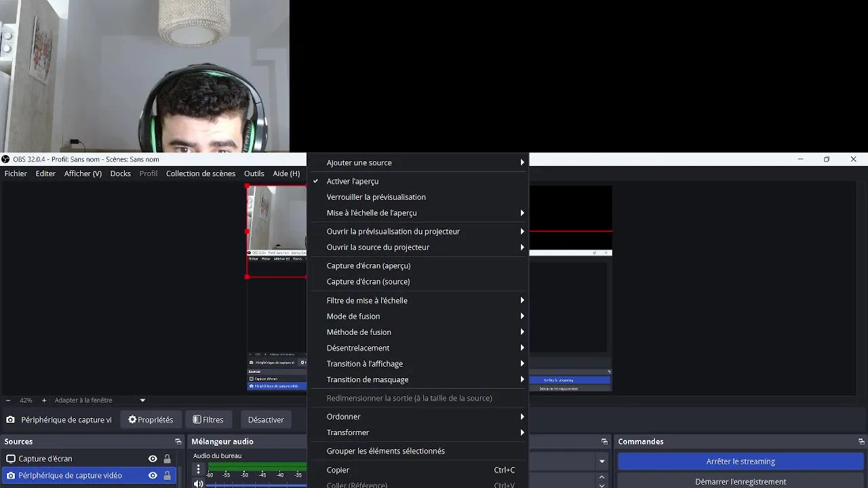Open the Editer menu

tap(45, 174)
